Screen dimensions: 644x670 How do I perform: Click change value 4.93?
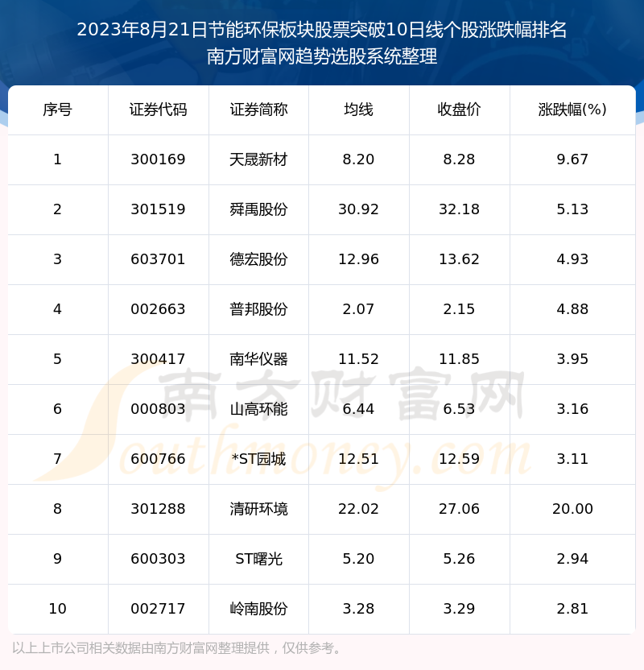pos(572,259)
